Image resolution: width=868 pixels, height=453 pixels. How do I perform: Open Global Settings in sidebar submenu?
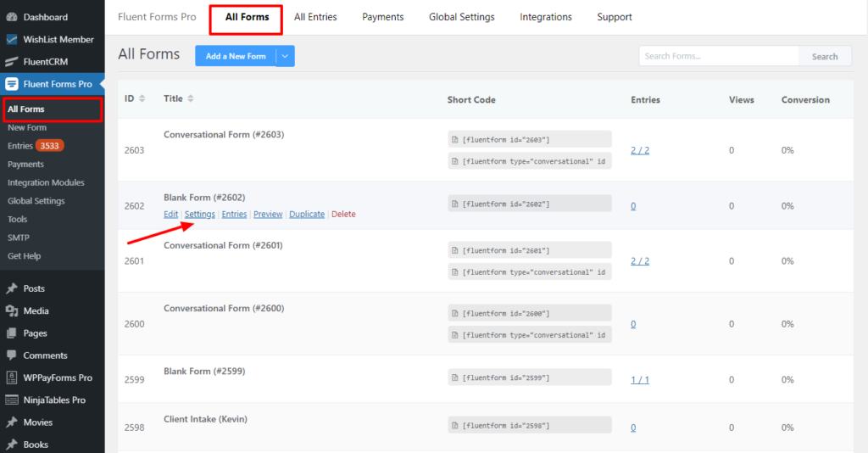coord(36,200)
